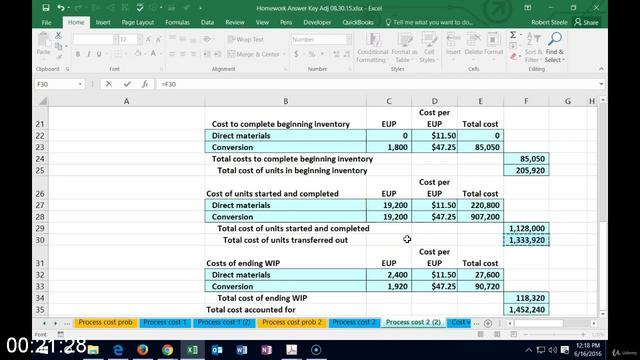The height and width of the screenshot is (360, 640).
Task: Open the Process cost 1 (2) sheet
Action: coord(224,322)
